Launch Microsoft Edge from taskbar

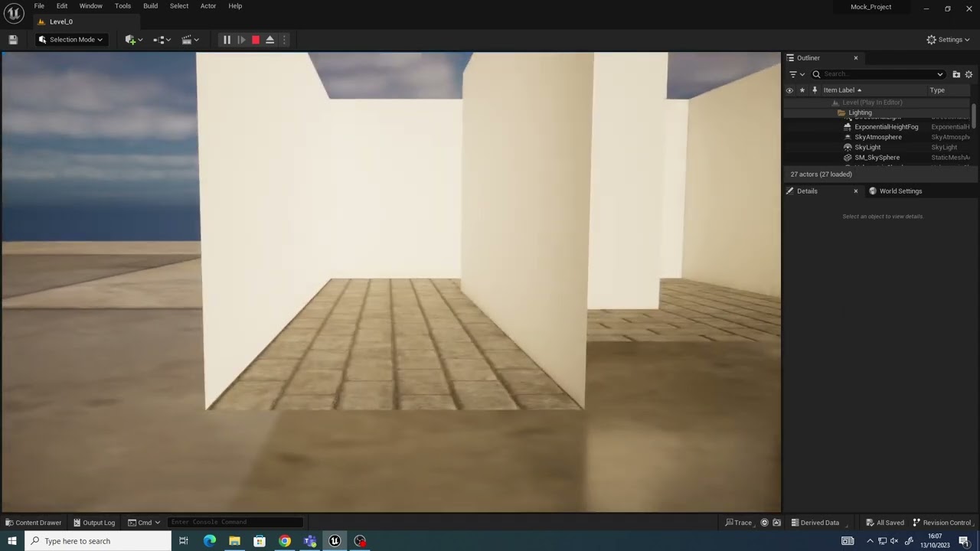point(210,541)
